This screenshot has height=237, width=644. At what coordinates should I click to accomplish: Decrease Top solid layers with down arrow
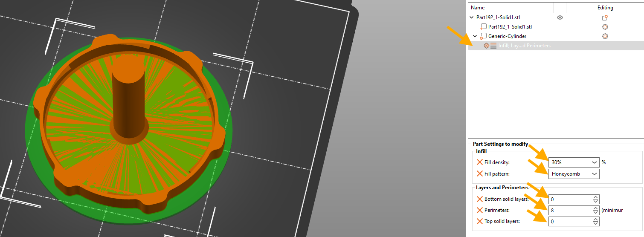point(596,223)
